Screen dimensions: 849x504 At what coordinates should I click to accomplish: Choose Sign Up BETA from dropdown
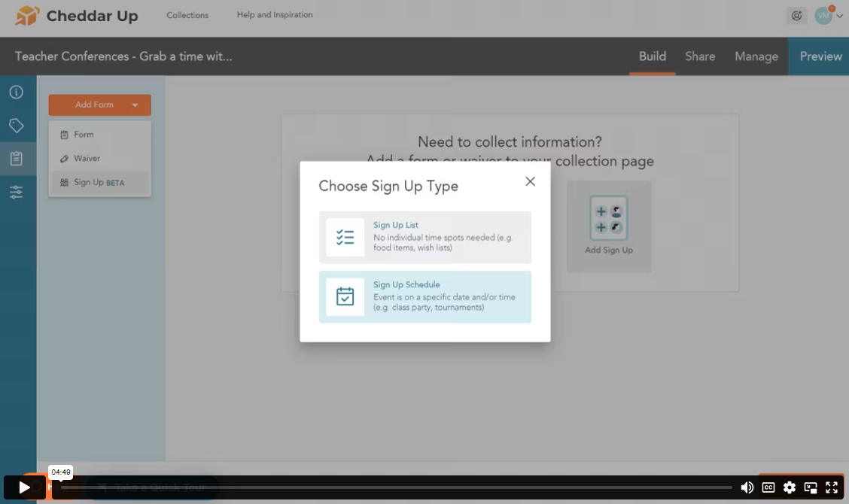point(99,183)
